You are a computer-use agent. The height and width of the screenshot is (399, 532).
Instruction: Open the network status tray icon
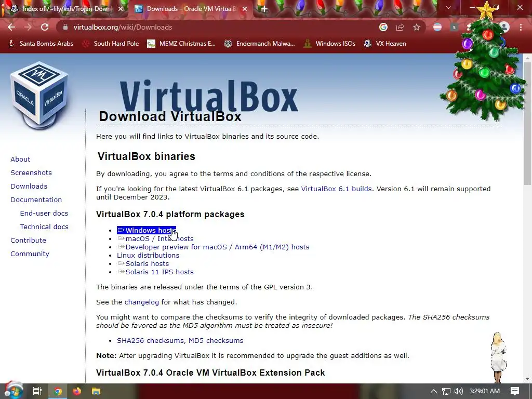pyautogui.click(x=446, y=391)
